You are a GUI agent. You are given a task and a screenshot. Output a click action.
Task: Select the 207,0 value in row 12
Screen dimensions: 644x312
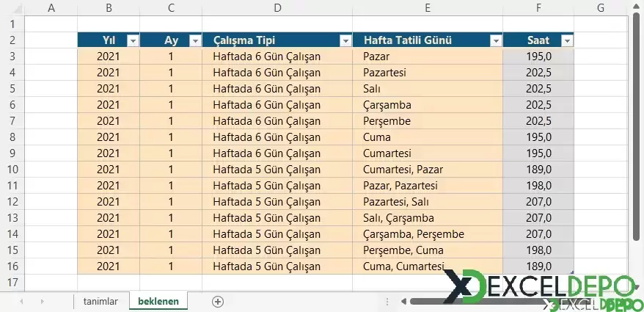pyautogui.click(x=538, y=202)
